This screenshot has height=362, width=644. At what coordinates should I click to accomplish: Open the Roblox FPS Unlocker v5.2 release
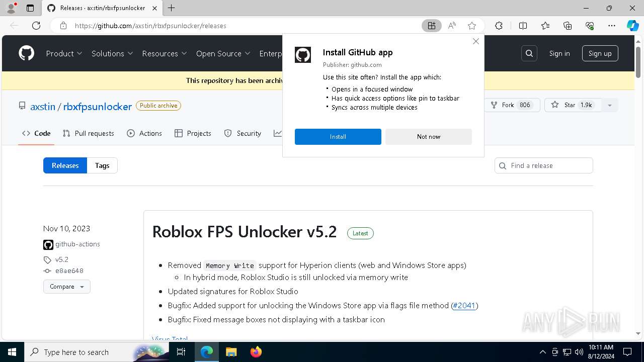pyautogui.click(x=245, y=232)
